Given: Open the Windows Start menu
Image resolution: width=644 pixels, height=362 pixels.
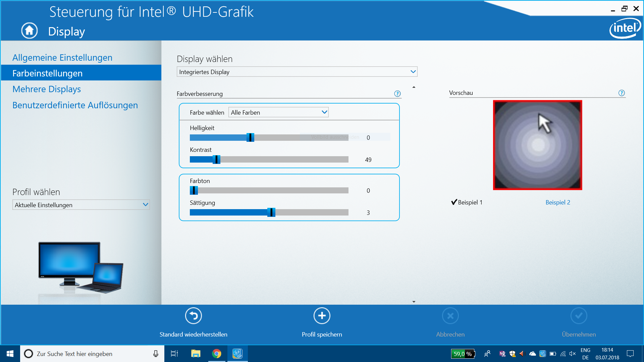Looking at the screenshot, I should click(10, 354).
